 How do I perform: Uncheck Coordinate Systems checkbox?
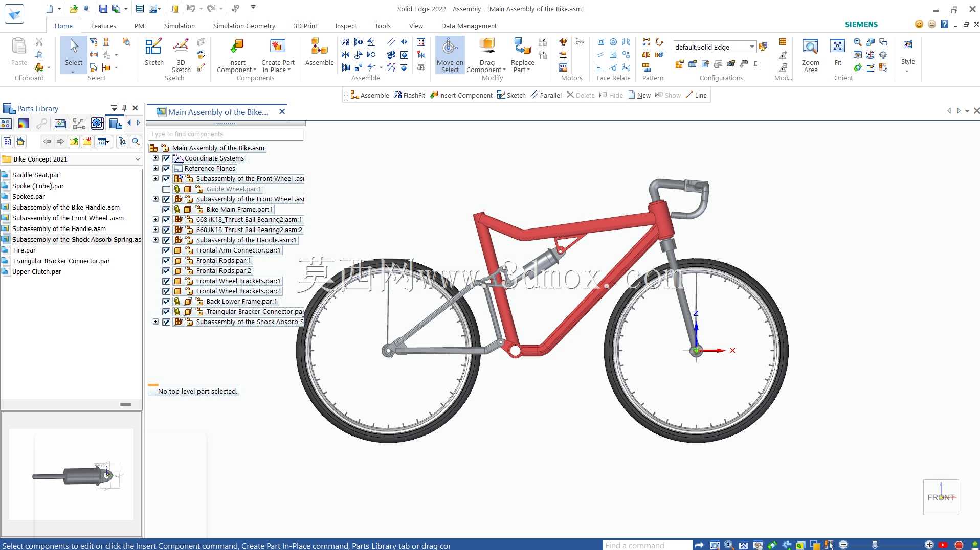166,158
